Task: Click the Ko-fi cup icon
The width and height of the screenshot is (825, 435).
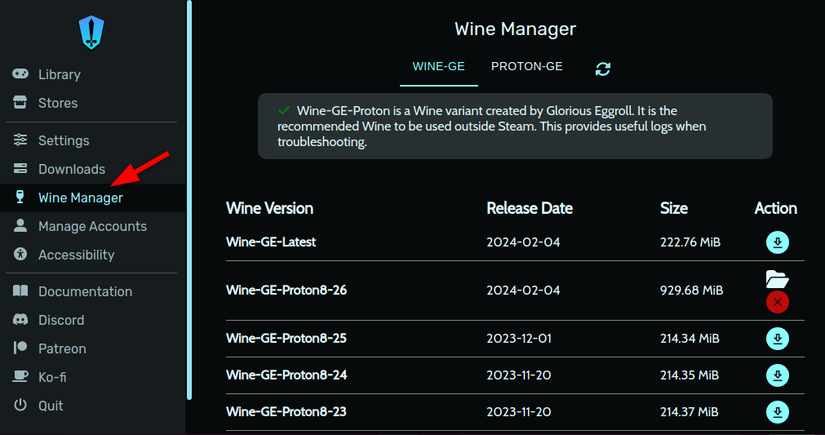Action: pyautogui.click(x=20, y=376)
